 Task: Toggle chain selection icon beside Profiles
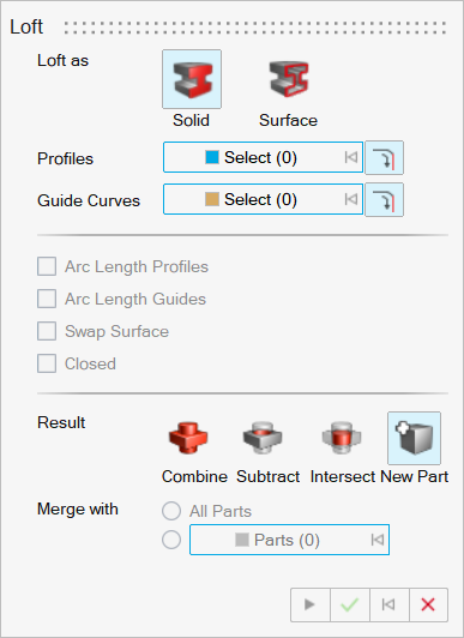click(x=384, y=158)
